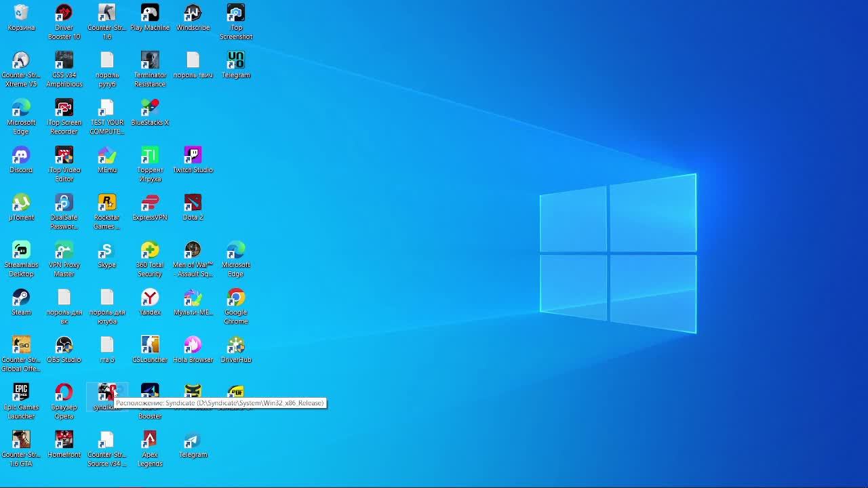Select the Dota 2 icon
This screenshot has height=488, width=868.
[193, 208]
